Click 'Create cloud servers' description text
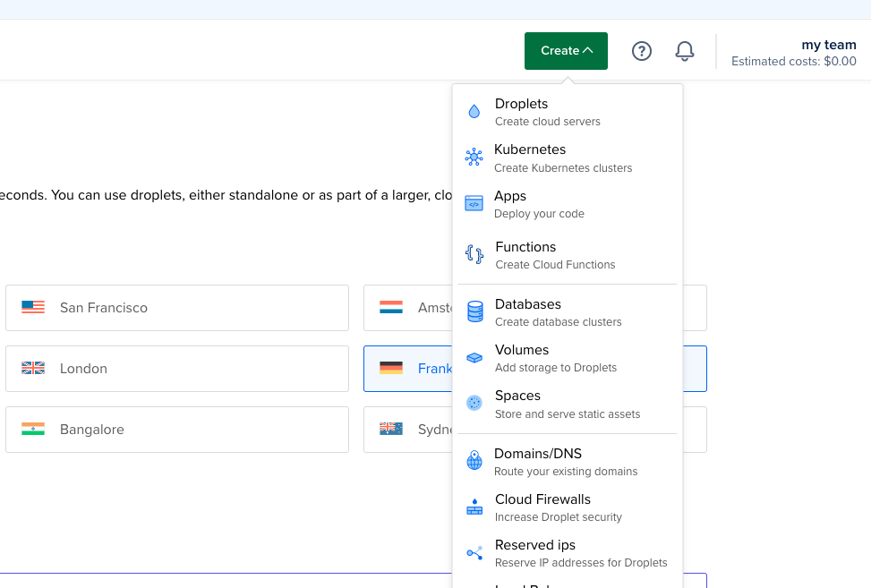This screenshot has height=588, width=871. click(x=548, y=122)
